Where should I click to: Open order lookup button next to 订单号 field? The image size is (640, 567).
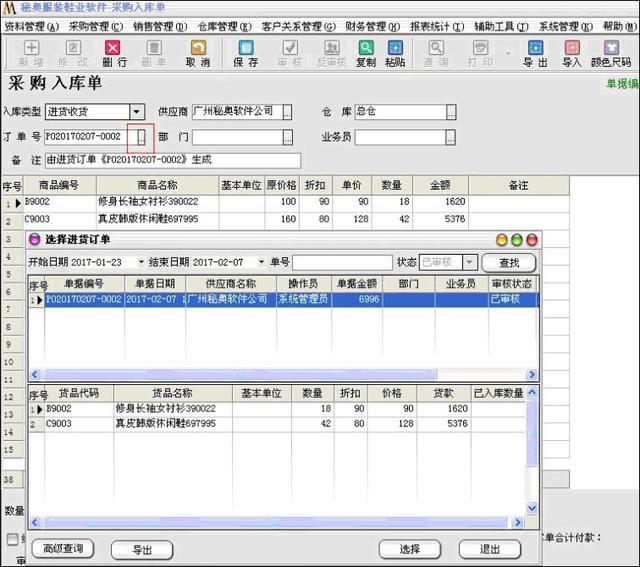141,137
